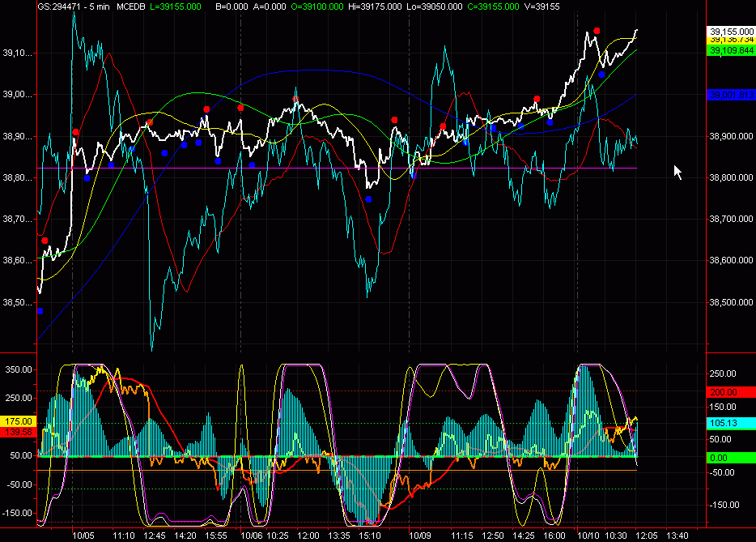Select the green C=39155.000 close value
The image size is (756, 542).
click(493, 6)
